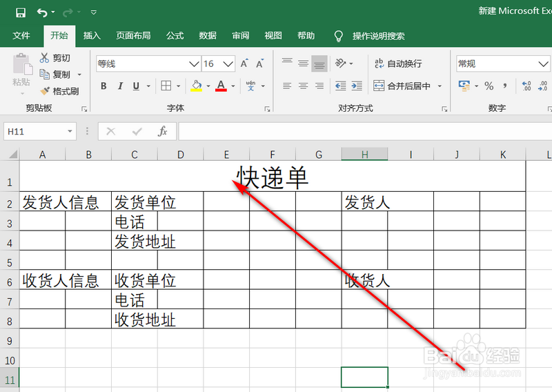
Task: Expand the borders dropdown arrow
Action: pyautogui.click(x=178, y=86)
